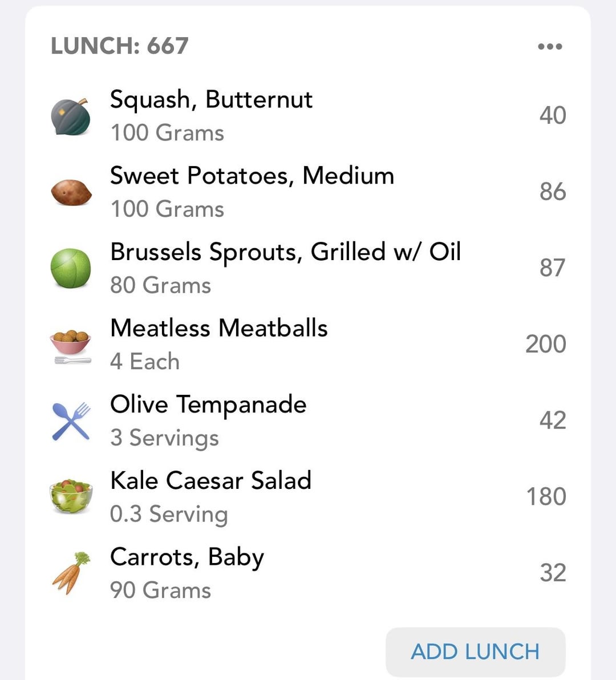Tap the LUNCH: 667 header
Screen dimensions: 616x680
pos(119,46)
